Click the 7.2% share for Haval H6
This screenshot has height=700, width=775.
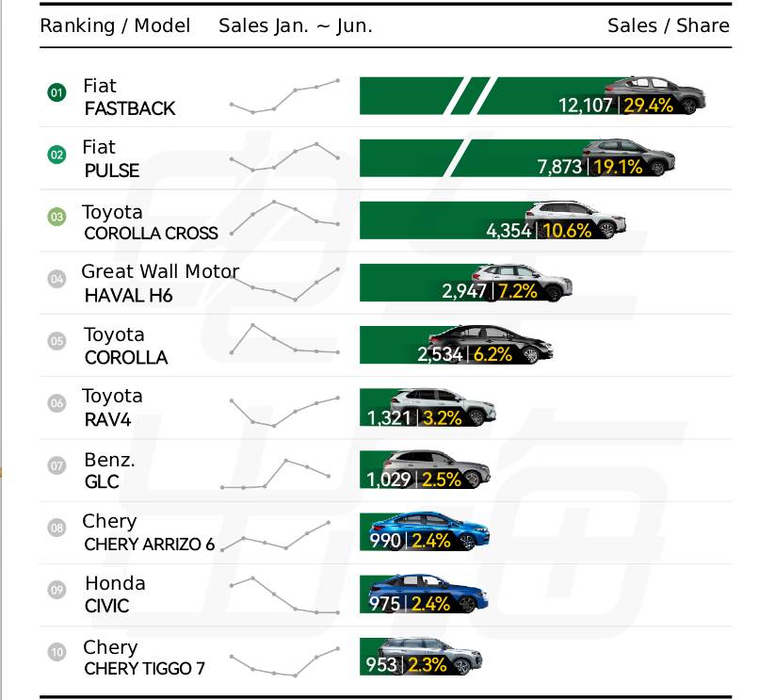click(x=517, y=291)
